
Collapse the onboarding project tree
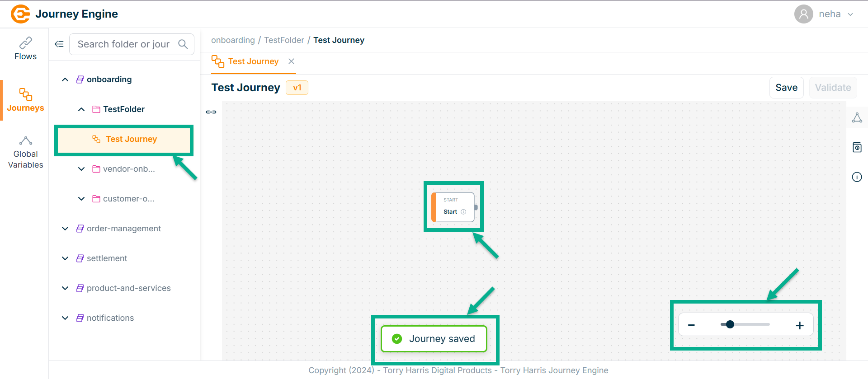(x=65, y=80)
